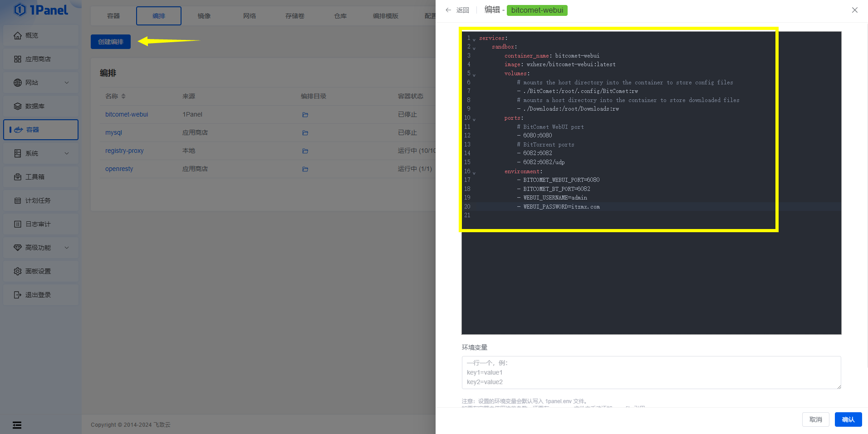
Task: Click the 6082:6082/udp port line
Action: tap(541, 162)
